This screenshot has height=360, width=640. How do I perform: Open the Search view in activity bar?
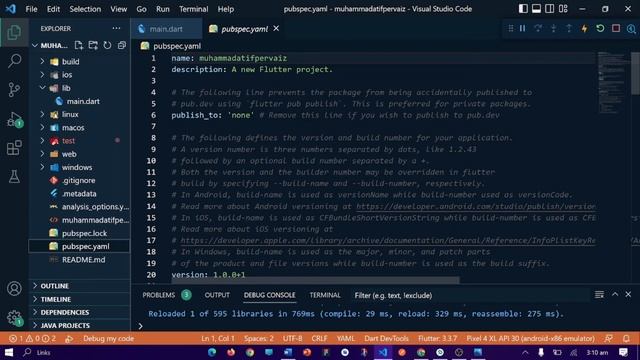[x=14, y=61]
